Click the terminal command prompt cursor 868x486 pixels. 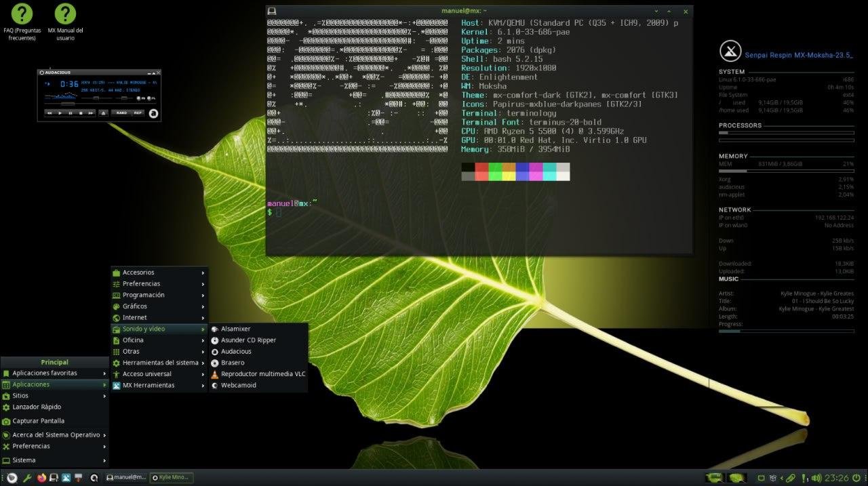pos(278,212)
